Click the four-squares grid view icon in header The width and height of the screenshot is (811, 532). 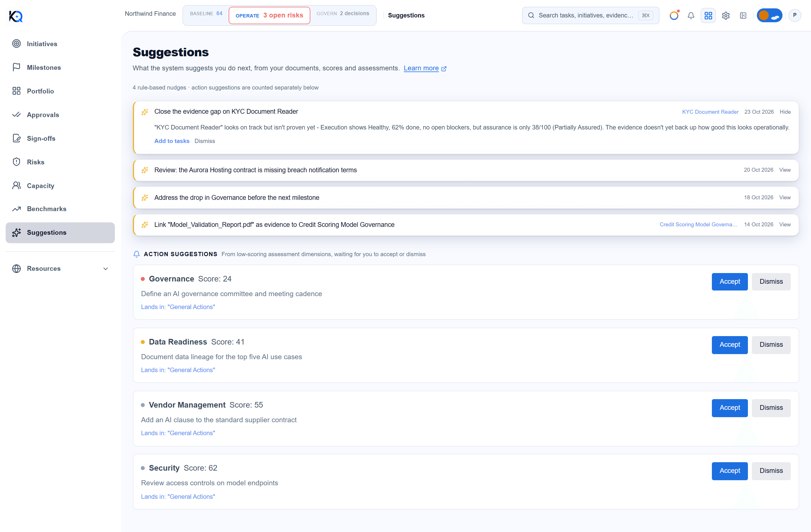(708, 16)
